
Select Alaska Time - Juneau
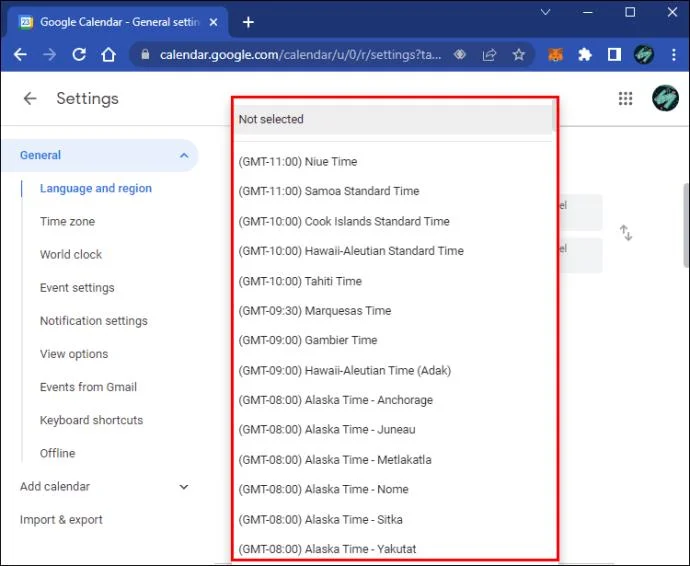click(x=393, y=430)
